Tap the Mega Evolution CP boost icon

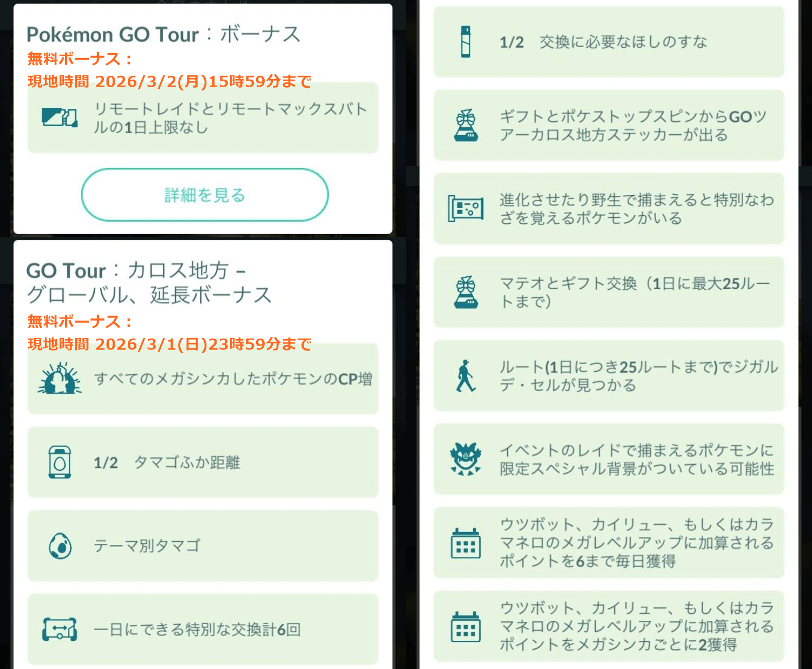(x=60, y=378)
